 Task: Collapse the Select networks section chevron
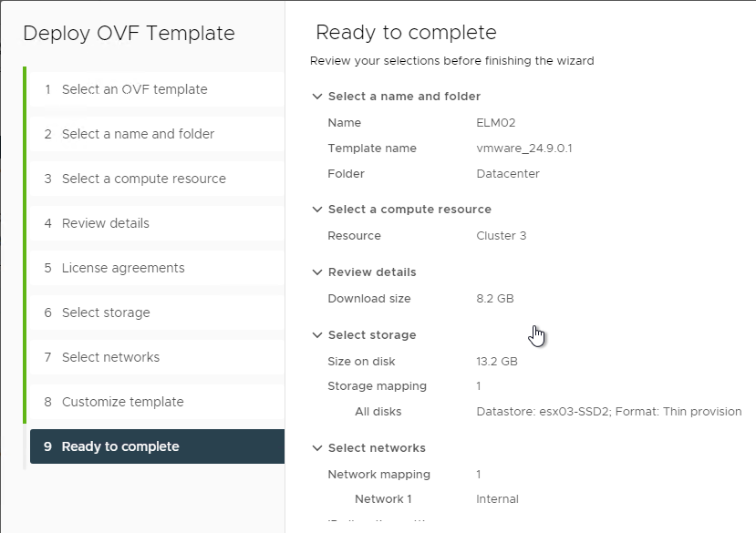tap(316, 448)
